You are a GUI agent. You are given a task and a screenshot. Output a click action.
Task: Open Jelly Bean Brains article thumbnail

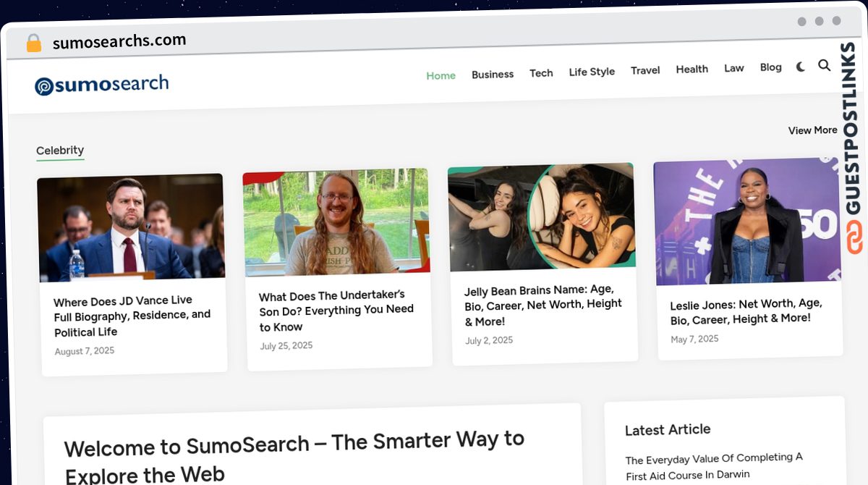542,217
